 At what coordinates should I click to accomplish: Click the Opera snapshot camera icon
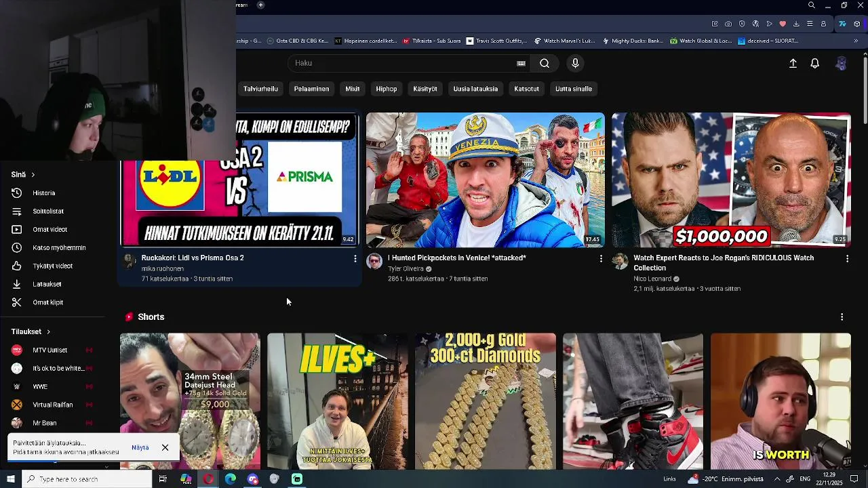point(728,24)
